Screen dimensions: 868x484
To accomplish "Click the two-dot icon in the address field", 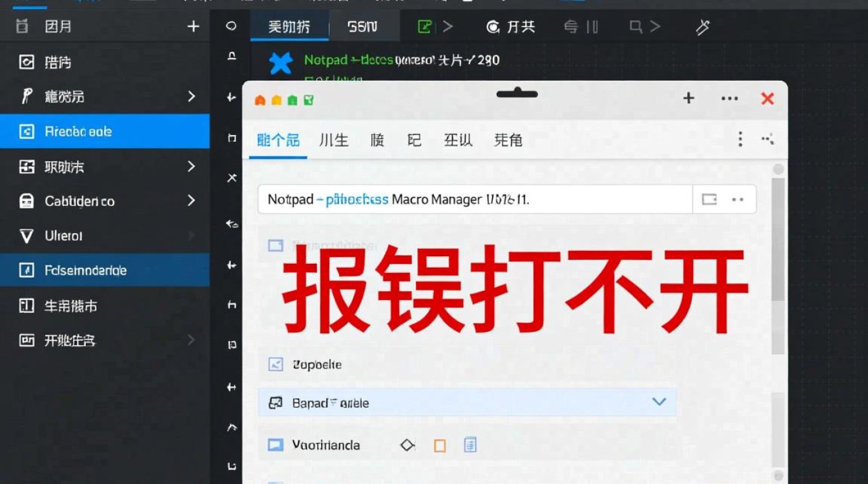I will point(738,199).
